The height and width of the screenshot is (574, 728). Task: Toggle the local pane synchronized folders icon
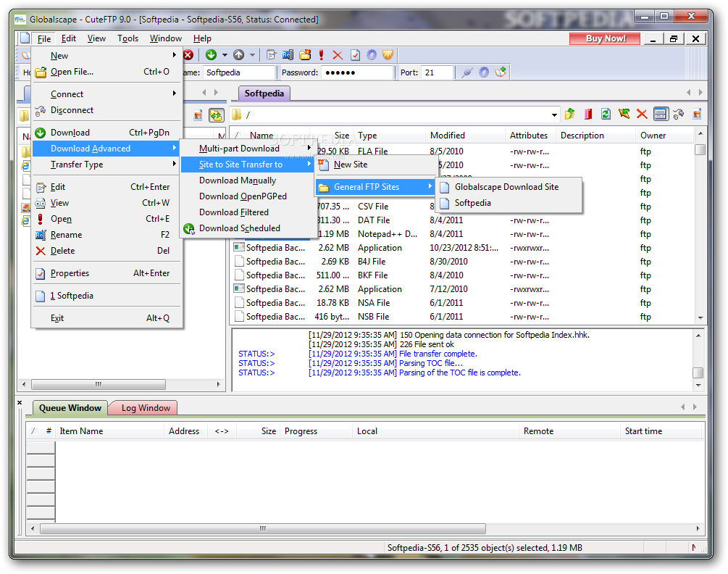pyautogui.click(x=217, y=115)
